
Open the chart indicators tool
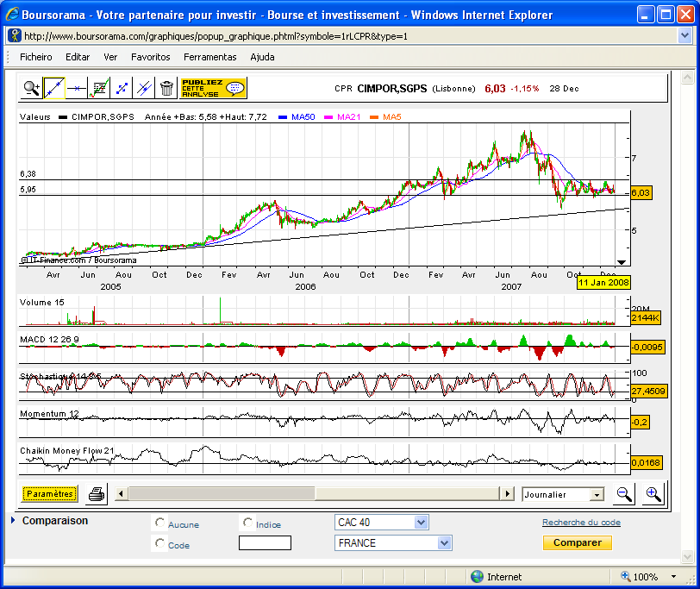click(99, 88)
